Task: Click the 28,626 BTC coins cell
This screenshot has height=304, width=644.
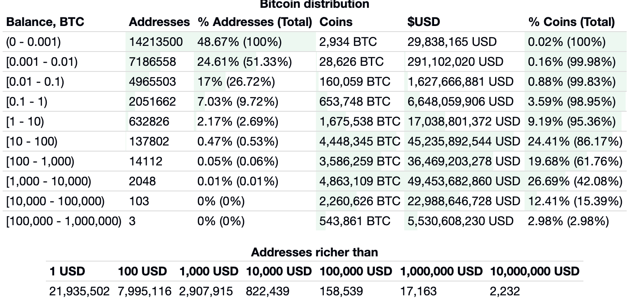Action: (351, 62)
